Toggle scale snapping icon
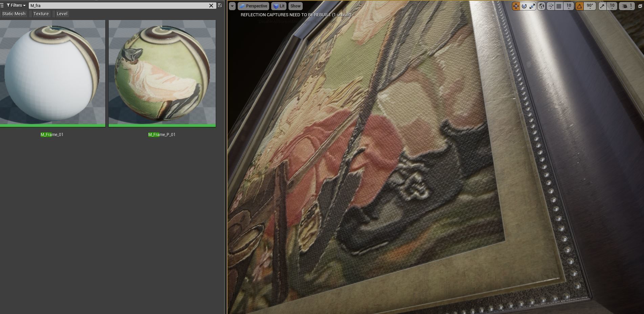The height and width of the screenshot is (314, 644). pos(602,6)
